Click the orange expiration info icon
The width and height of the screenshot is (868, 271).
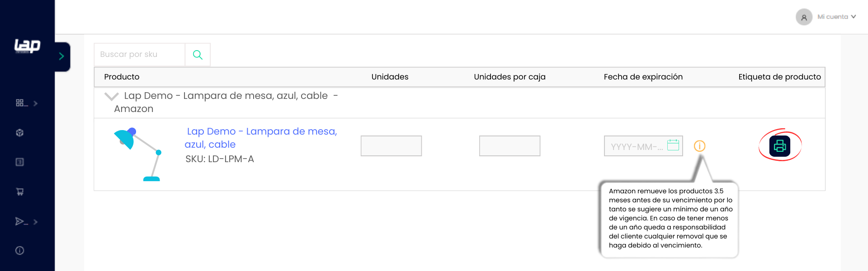pos(699,146)
